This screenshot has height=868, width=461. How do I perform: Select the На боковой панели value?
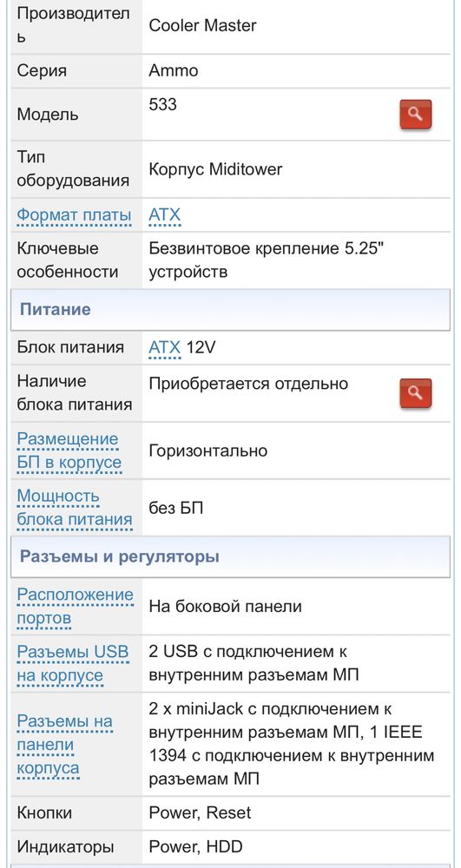pos(225,606)
